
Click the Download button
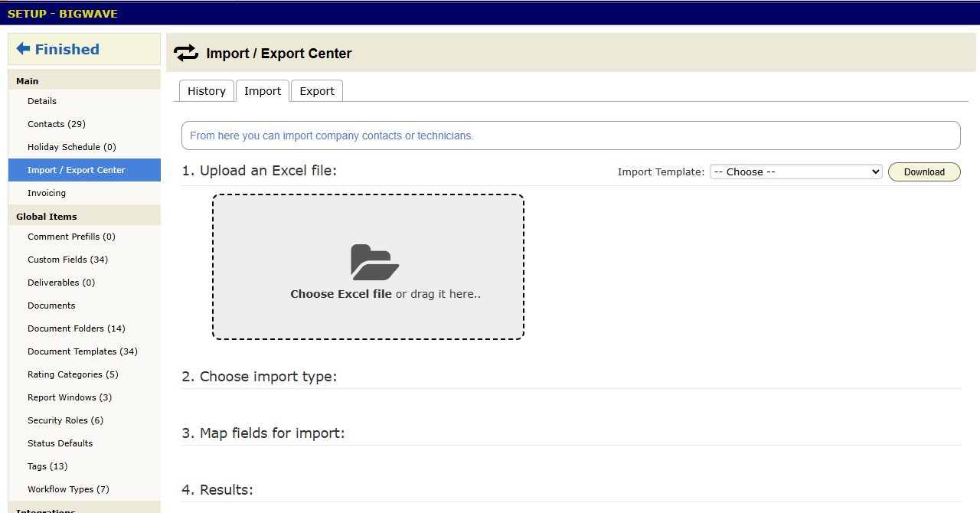(x=924, y=172)
